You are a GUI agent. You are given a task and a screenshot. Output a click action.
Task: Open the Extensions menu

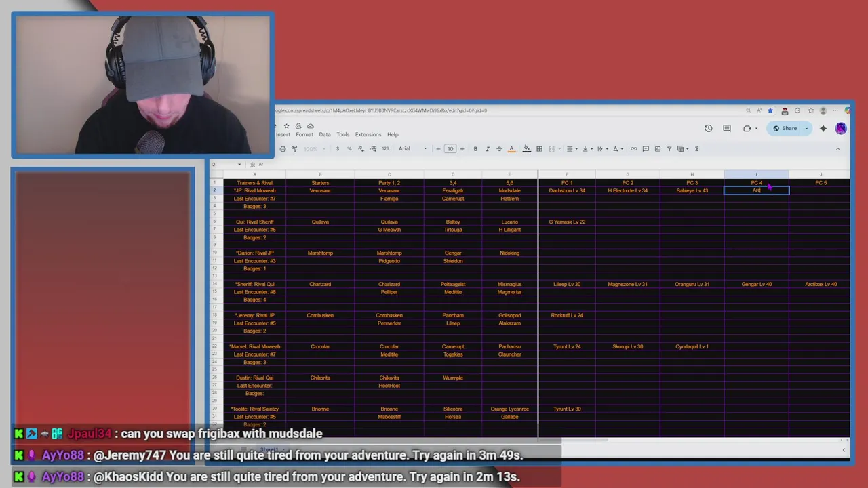(368, 134)
